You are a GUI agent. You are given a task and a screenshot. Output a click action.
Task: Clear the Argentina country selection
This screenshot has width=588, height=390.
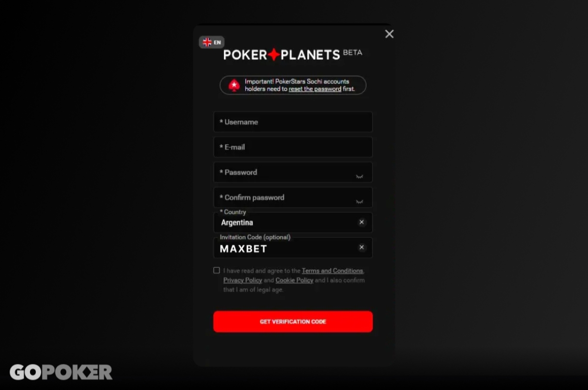[x=362, y=222]
